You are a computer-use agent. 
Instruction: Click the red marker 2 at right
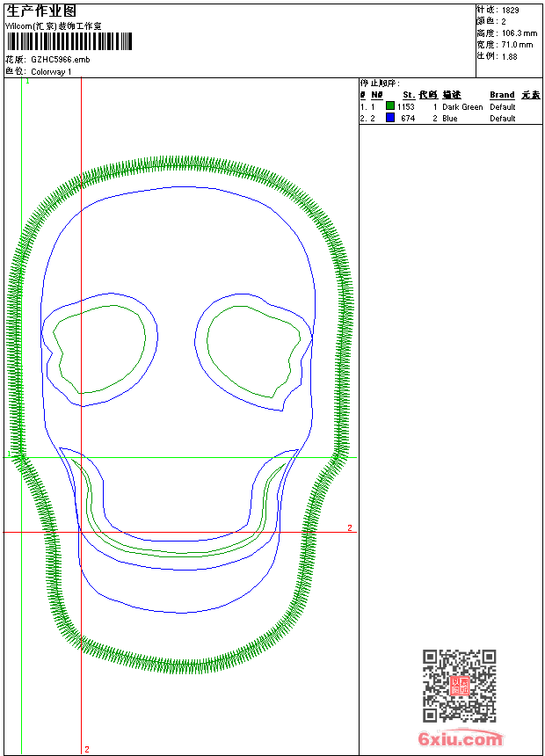pos(349,527)
